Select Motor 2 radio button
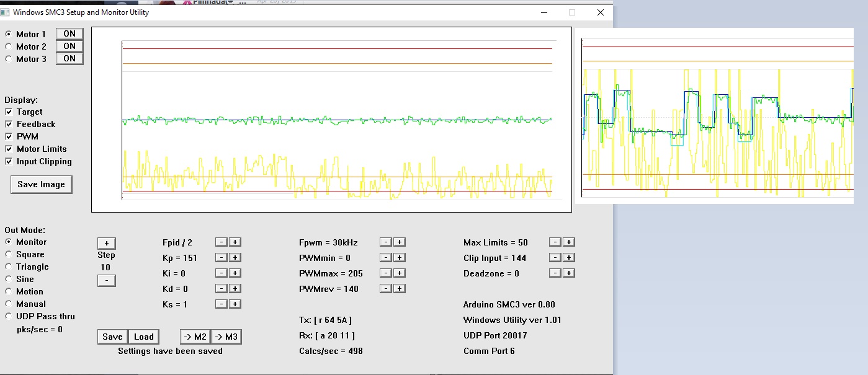Image resolution: width=868 pixels, height=375 pixels. point(9,46)
